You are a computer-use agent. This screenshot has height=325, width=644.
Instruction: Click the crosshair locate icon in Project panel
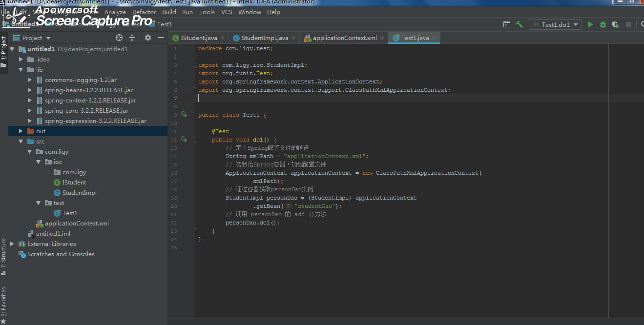tap(119, 38)
